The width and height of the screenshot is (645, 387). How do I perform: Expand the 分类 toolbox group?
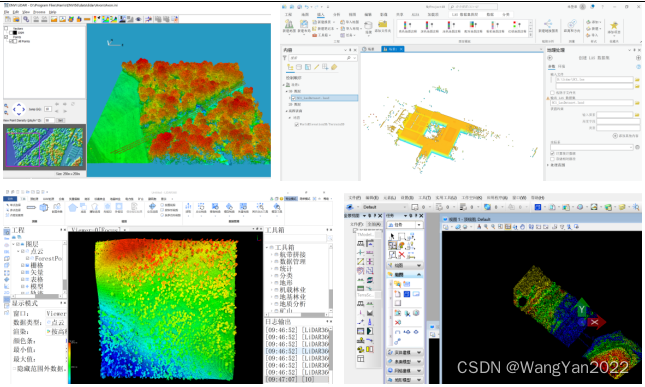271,276
